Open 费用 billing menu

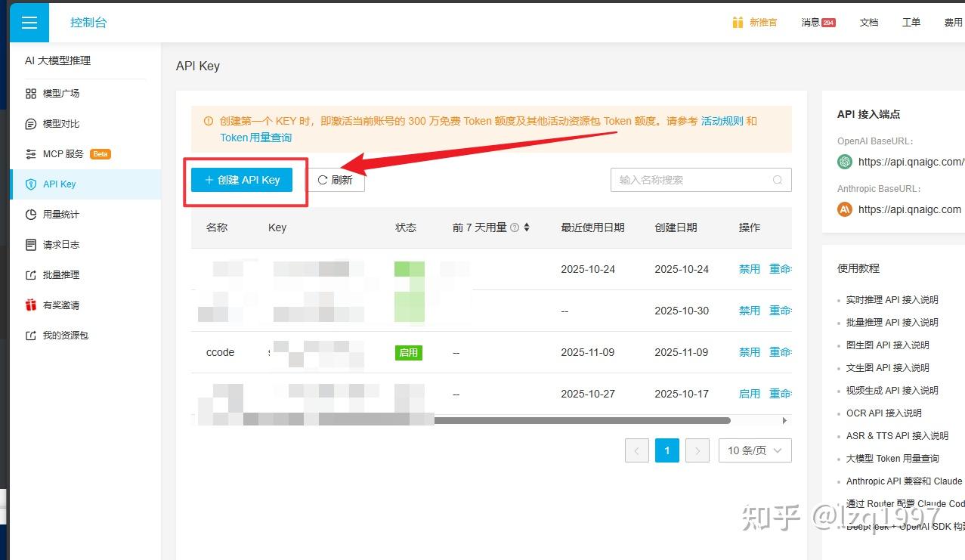point(954,23)
